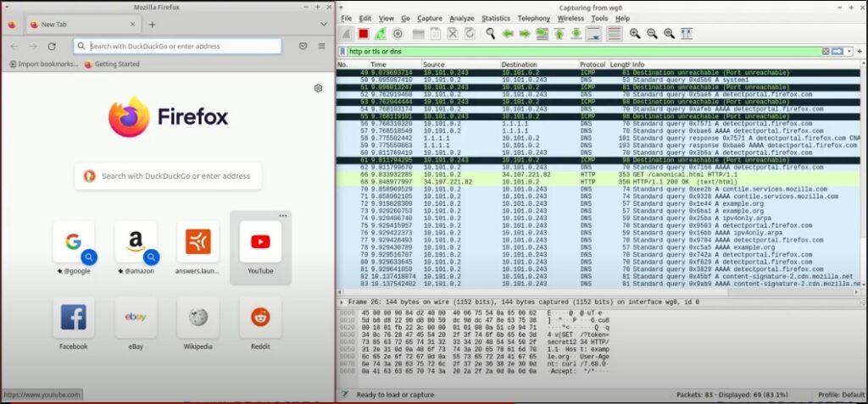Apply the display filter arrow button
This screenshot has width=868, height=404.
coord(837,52)
